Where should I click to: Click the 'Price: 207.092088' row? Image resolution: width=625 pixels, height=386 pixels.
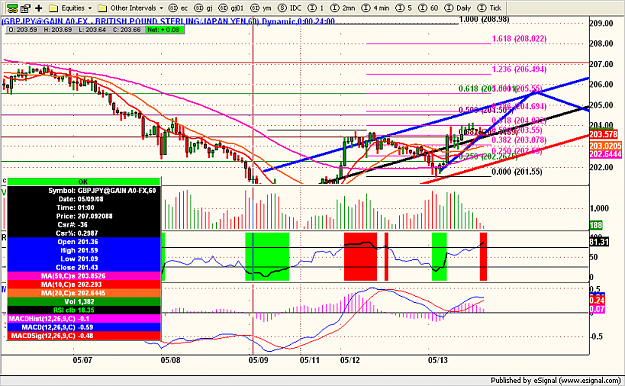84,216
